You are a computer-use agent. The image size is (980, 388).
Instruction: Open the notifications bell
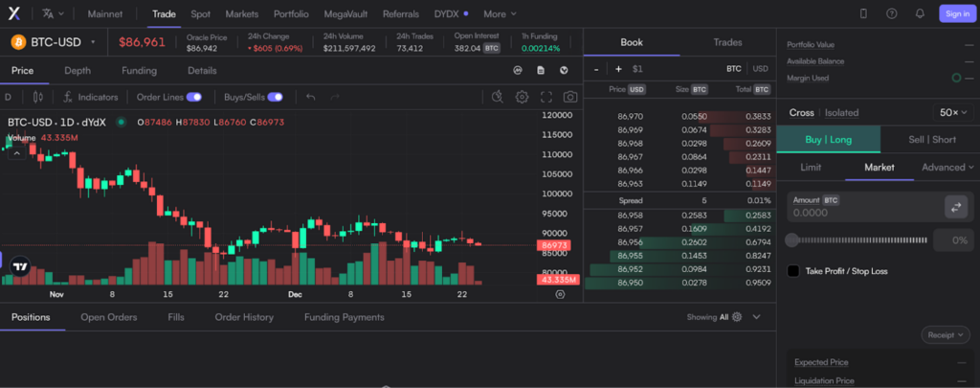point(920,13)
